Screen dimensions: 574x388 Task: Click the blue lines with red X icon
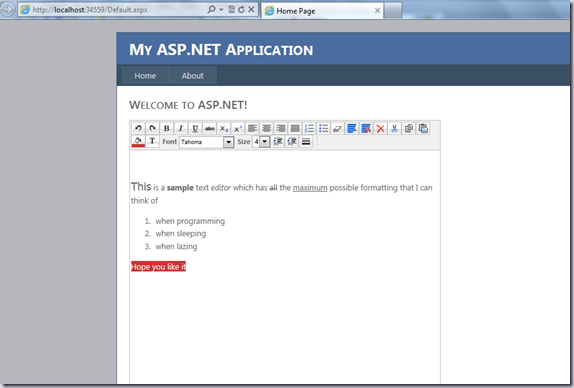(x=366, y=128)
